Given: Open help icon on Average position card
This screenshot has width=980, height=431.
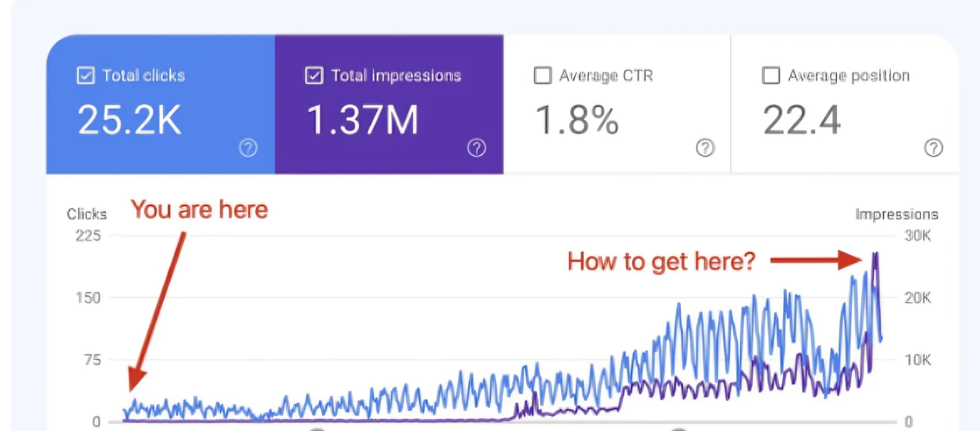Looking at the screenshot, I should click(x=934, y=148).
